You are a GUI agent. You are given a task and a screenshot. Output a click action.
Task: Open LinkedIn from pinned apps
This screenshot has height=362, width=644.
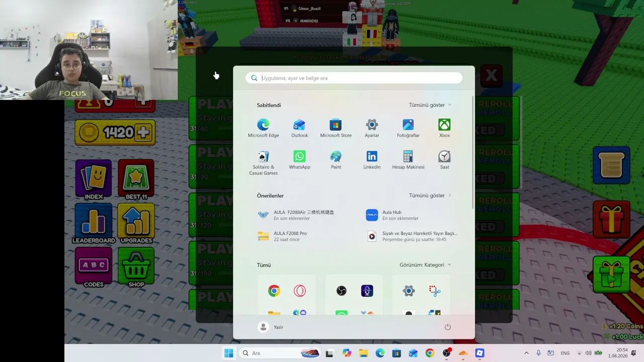(372, 160)
